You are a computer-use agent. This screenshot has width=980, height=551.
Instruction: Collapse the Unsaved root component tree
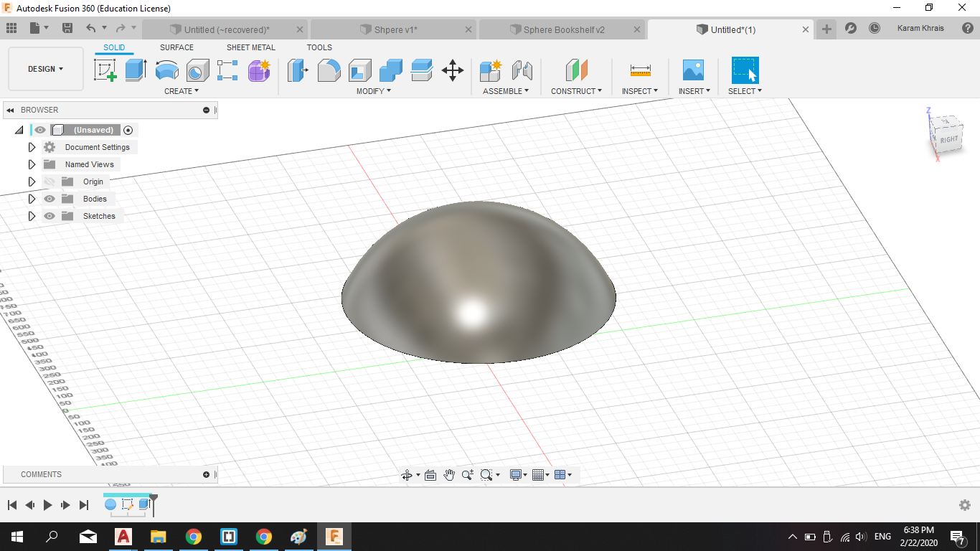(x=19, y=130)
